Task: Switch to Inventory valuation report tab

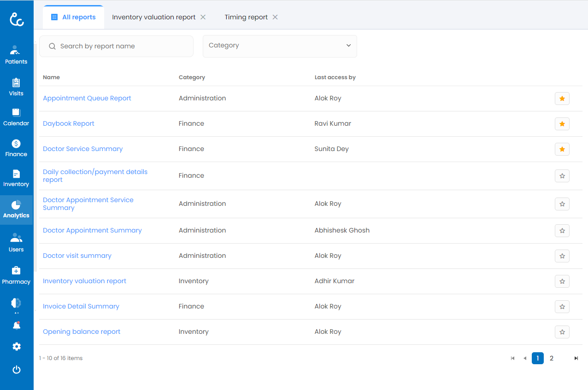Action: (x=153, y=17)
